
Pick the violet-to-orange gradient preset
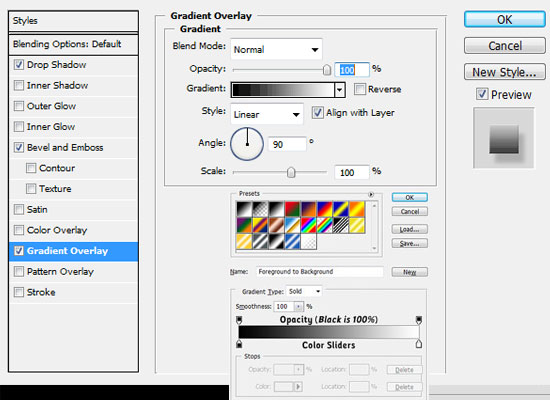click(x=309, y=209)
